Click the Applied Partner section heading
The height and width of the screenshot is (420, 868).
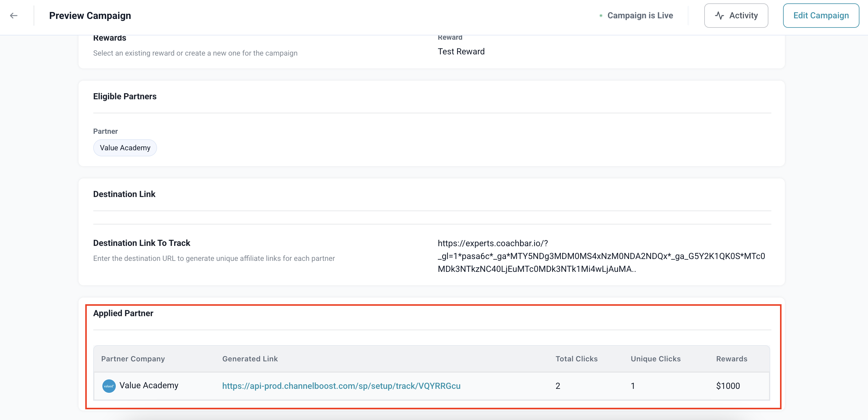[123, 313]
